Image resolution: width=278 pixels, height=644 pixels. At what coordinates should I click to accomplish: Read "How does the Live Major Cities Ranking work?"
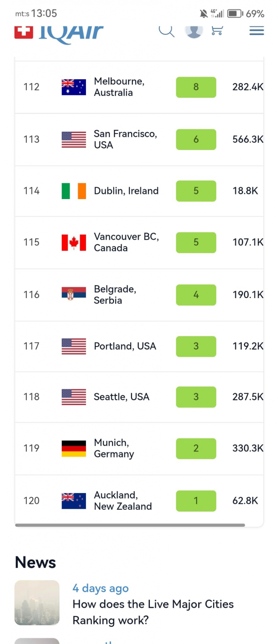(x=153, y=612)
